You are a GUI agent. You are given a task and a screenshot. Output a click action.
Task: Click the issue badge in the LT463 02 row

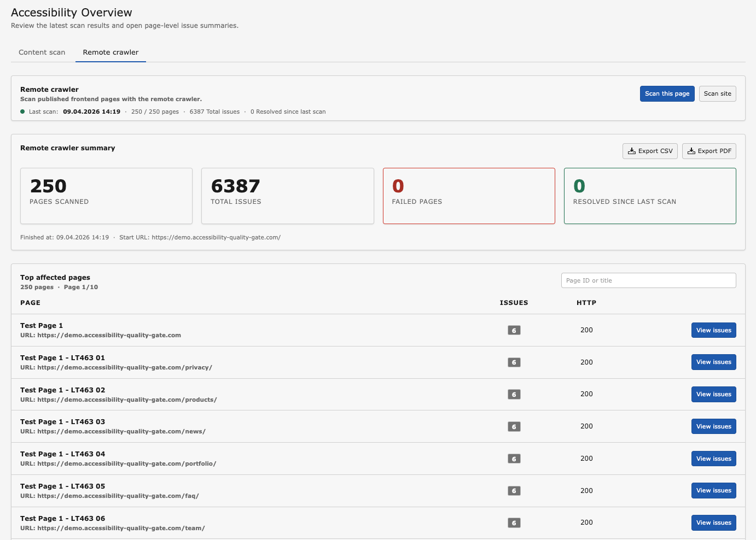tap(514, 395)
